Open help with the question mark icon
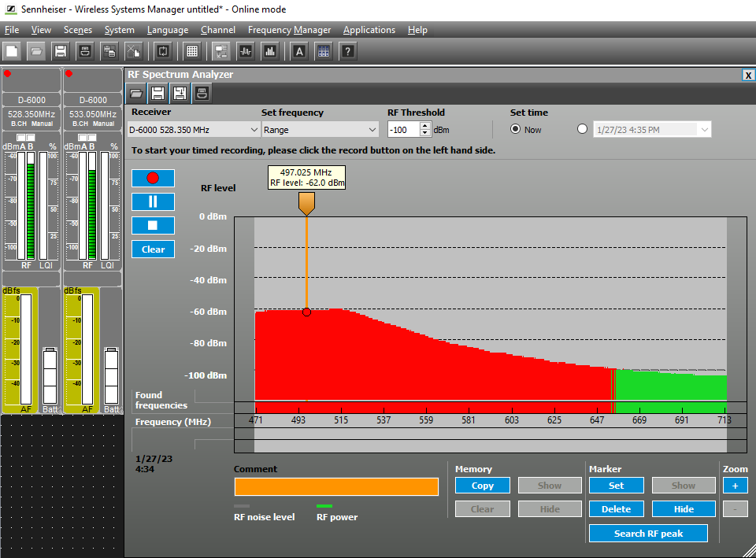This screenshot has width=756, height=558. (347, 51)
